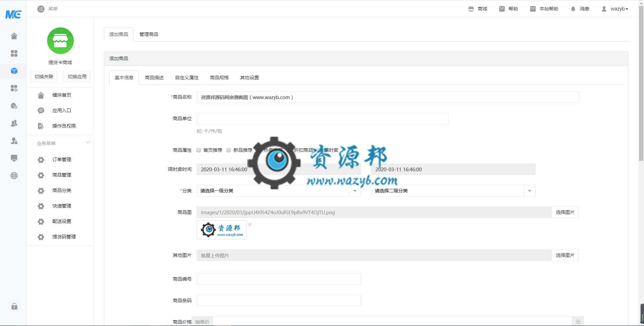Click the end time 2020-03-11 field

(x=453, y=169)
